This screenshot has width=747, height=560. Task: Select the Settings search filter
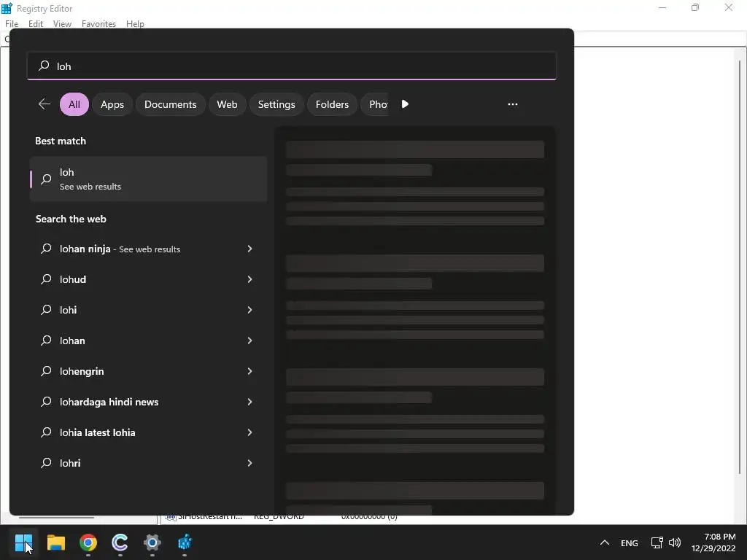[276, 104]
